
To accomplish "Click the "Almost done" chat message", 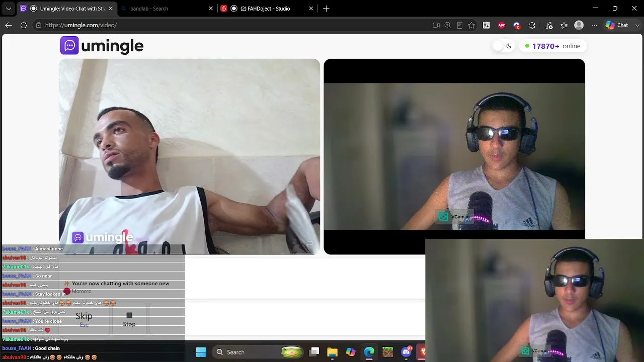I will coord(49,249).
